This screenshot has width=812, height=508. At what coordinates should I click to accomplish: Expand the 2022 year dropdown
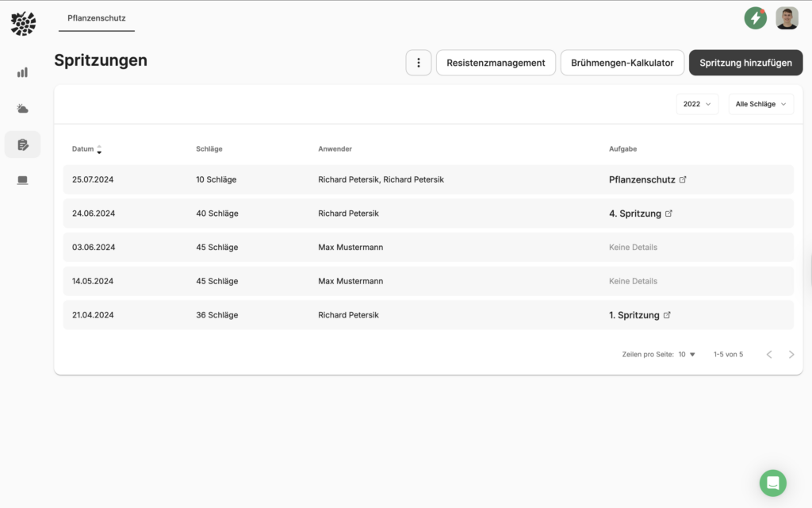697,104
